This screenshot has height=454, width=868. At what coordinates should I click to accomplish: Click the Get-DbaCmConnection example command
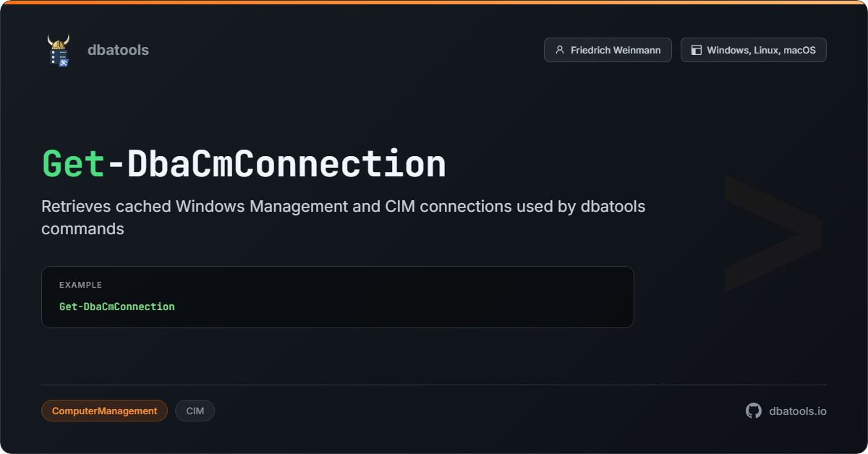[x=117, y=307]
